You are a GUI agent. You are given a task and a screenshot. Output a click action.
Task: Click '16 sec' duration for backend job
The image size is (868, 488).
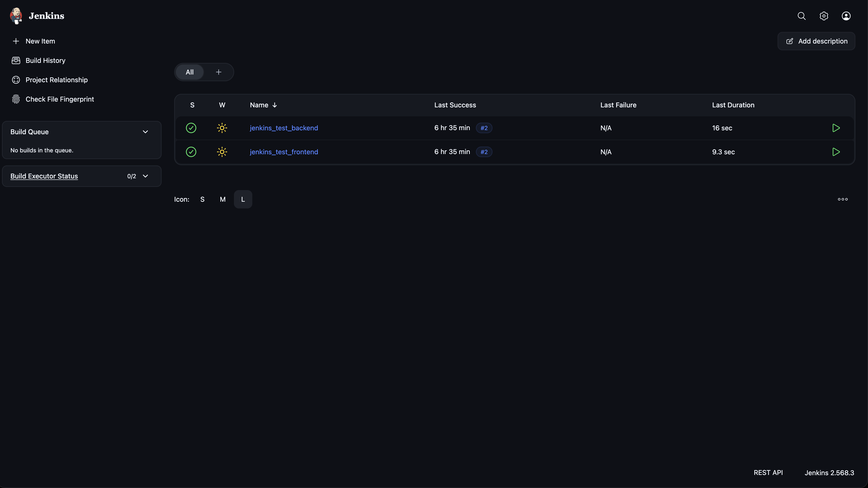point(722,128)
